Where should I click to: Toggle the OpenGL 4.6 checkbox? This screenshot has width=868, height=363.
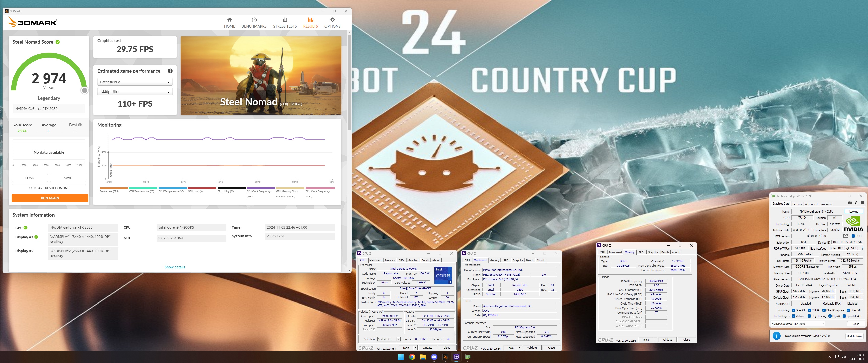click(x=844, y=316)
